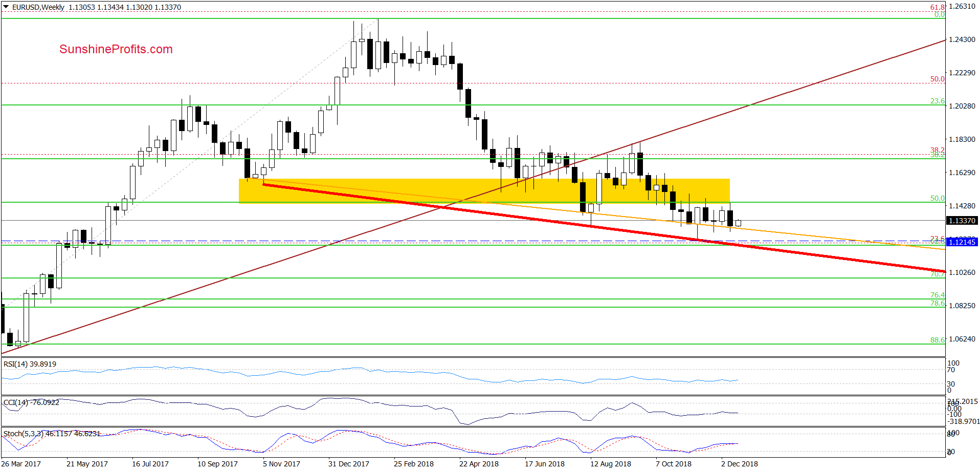
Task: Click the green 88.6 Fibonacci level label
Action: [x=937, y=340]
